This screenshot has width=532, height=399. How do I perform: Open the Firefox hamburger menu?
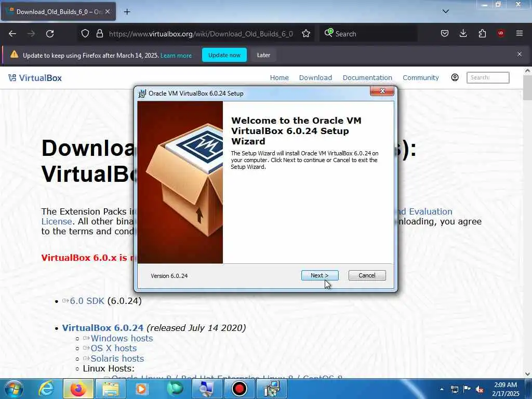520,33
